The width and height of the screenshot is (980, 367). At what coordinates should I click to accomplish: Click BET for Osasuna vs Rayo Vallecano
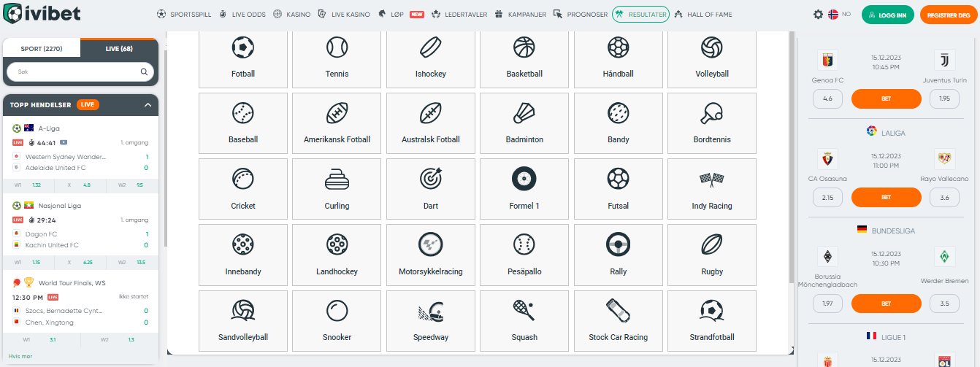coord(887,197)
